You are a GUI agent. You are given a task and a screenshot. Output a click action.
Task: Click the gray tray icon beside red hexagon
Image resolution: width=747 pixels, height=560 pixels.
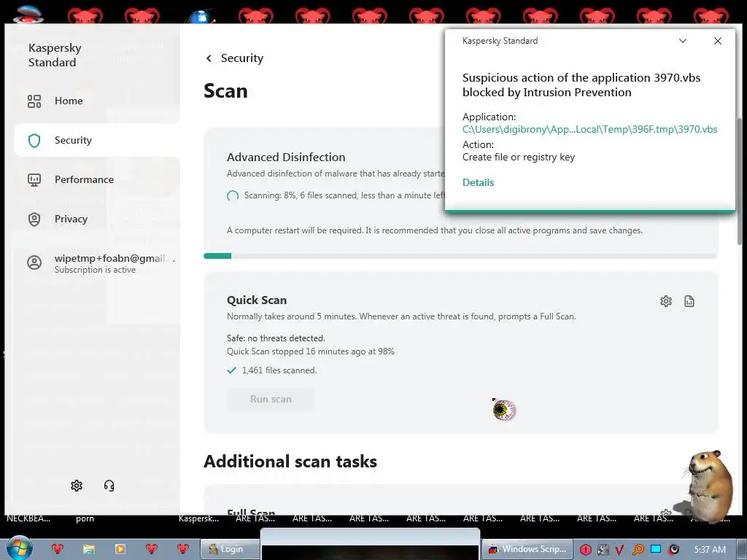point(603,550)
